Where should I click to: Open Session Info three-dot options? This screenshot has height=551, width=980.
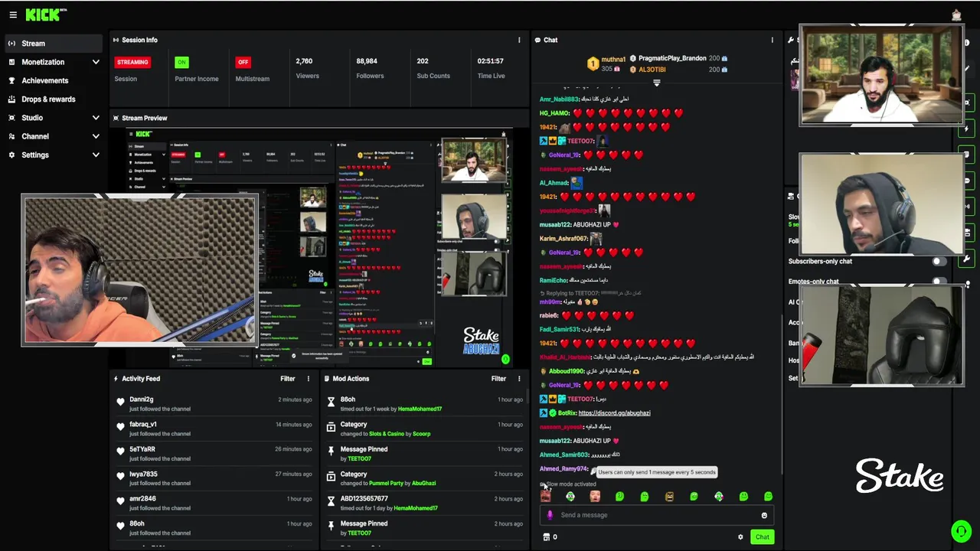[x=519, y=40]
